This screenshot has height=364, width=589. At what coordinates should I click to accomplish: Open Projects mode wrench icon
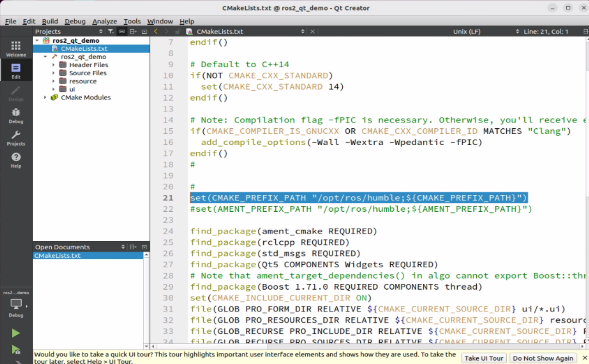click(x=16, y=137)
